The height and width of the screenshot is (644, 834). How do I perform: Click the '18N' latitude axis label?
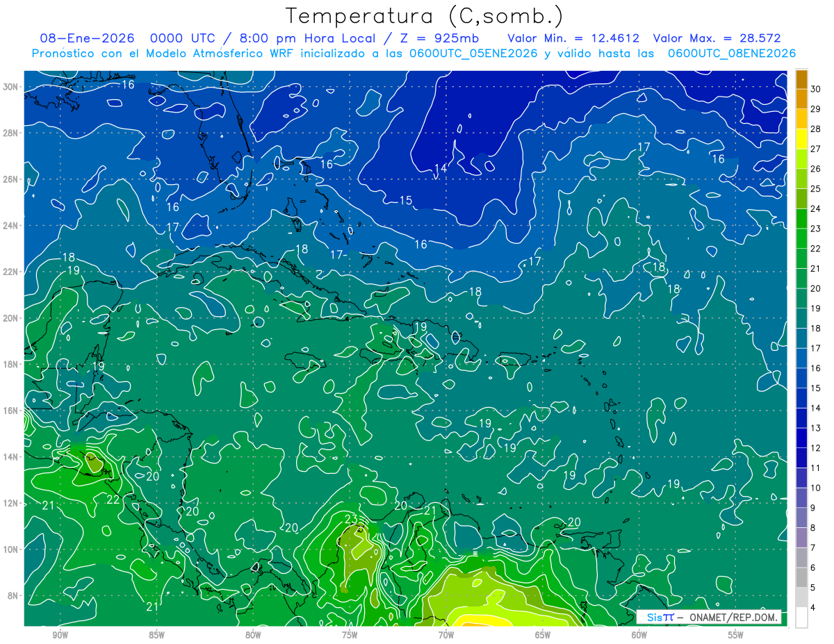tap(12, 364)
